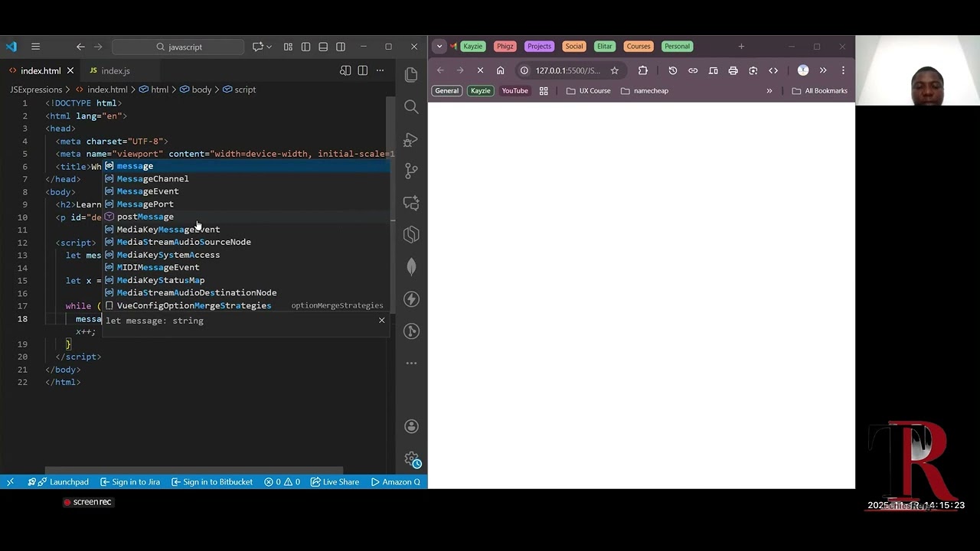980x551 pixels.
Task: Open the lightning bolt view in activity bar
Action: [x=411, y=298]
